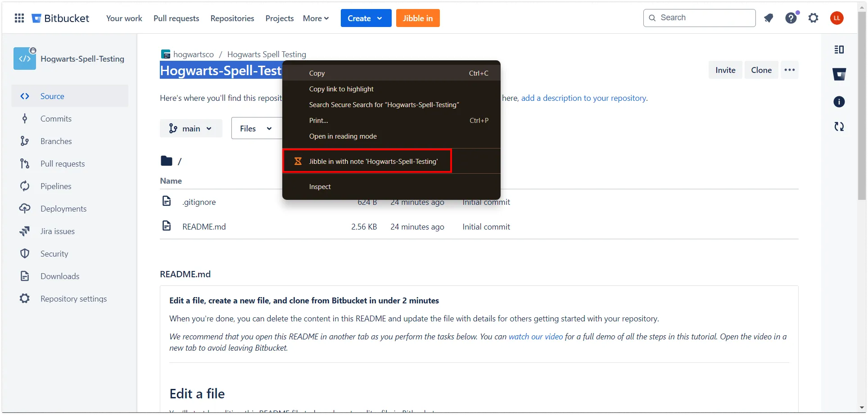The width and height of the screenshot is (868, 415).
Task: Select Copy link to highlight
Action: (x=341, y=89)
